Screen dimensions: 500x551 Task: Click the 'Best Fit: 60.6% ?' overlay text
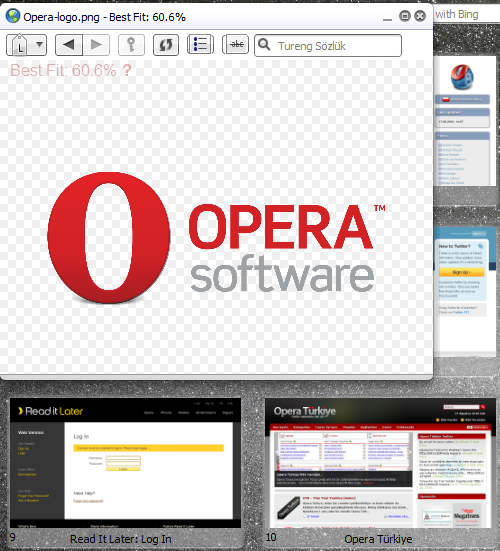coord(71,70)
